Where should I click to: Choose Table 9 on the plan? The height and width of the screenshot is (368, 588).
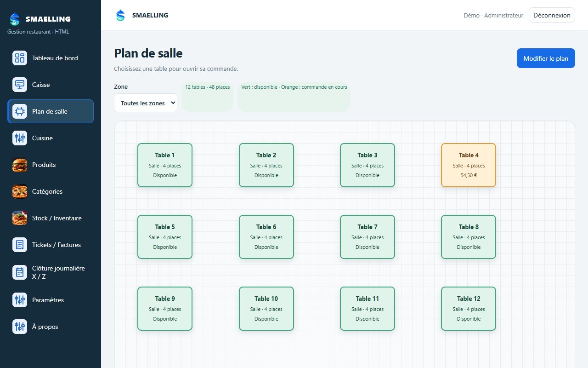point(165,309)
